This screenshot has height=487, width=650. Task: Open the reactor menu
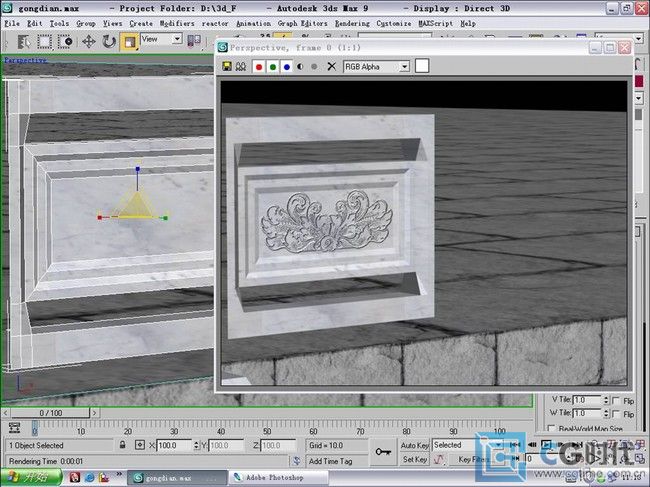[x=215, y=24]
